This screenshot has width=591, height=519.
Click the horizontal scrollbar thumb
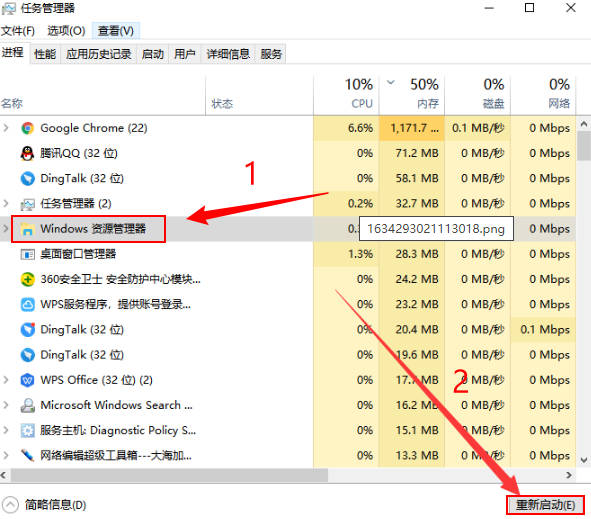click(169, 475)
